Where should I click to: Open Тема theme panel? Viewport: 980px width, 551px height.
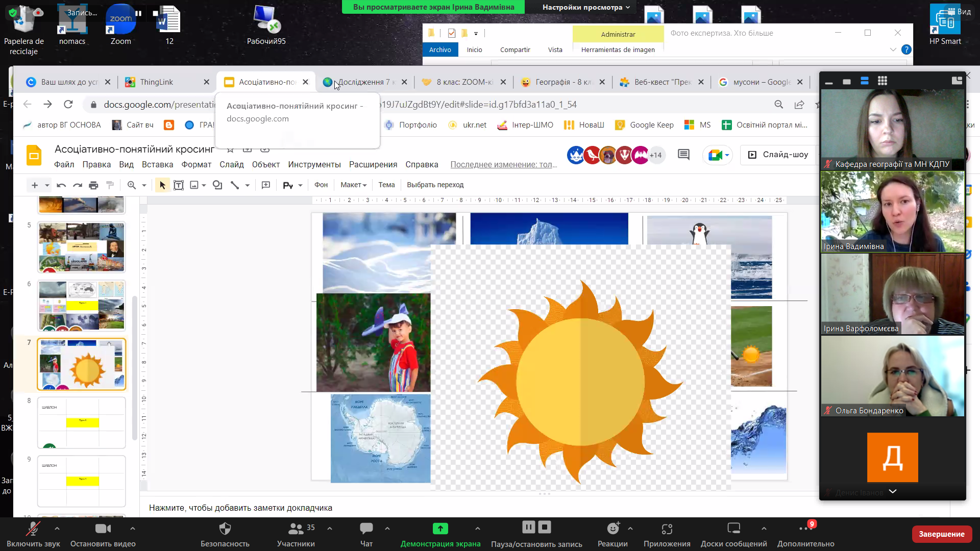pos(386,185)
